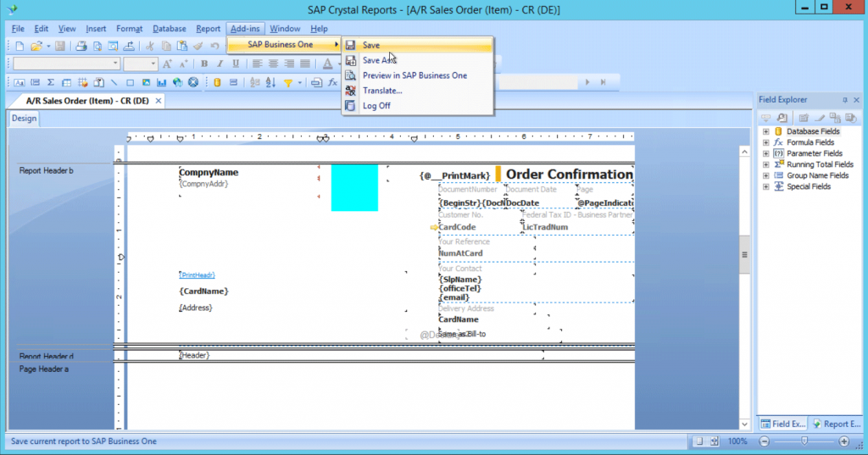Click the Open folder toolbar icon
The image size is (868, 455).
coord(36,47)
